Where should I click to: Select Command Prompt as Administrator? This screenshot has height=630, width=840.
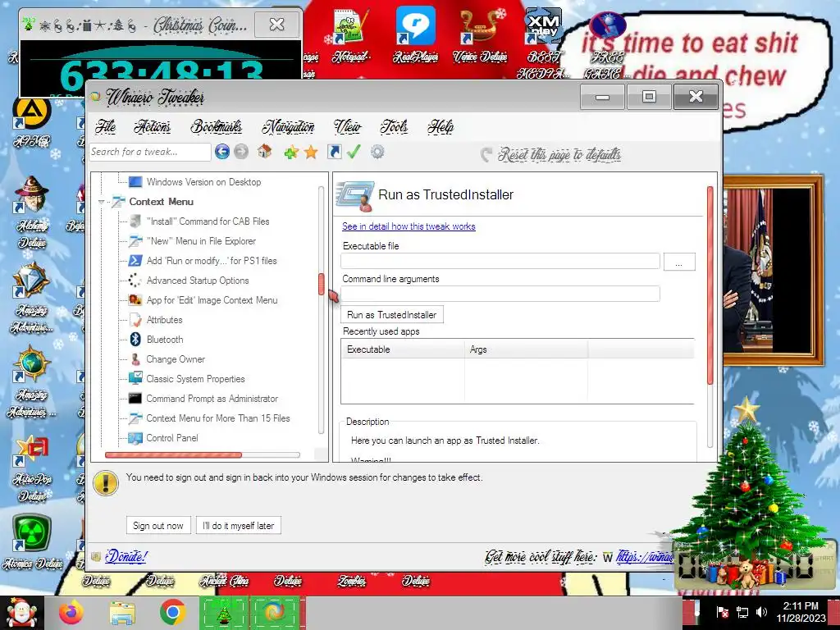pyautogui.click(x=212, y=399)
